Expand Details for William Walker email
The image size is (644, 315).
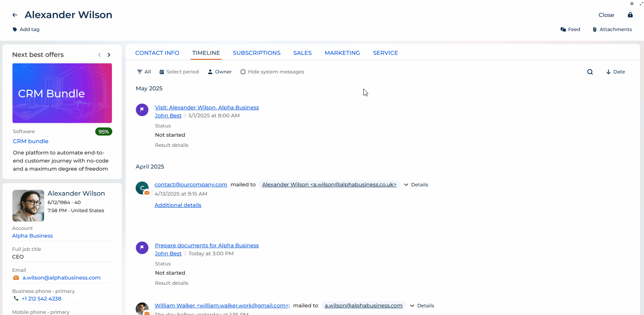click(x=422, y=306)
